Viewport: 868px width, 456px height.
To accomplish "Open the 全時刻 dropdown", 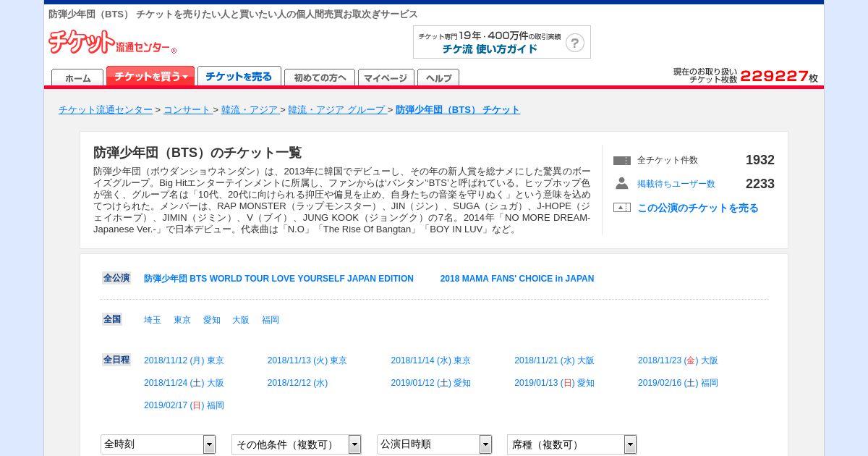I will pyautogui.click(x=158, y=444).
